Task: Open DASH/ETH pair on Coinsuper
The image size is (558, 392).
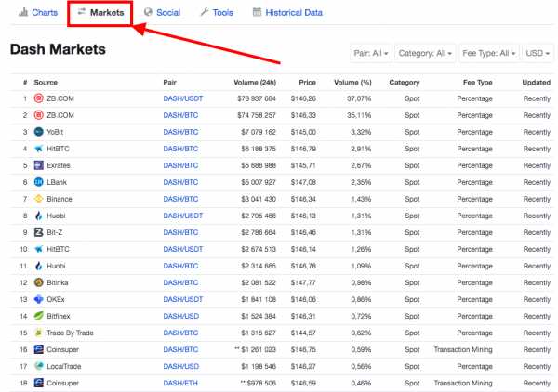Action: click(180, 383)
